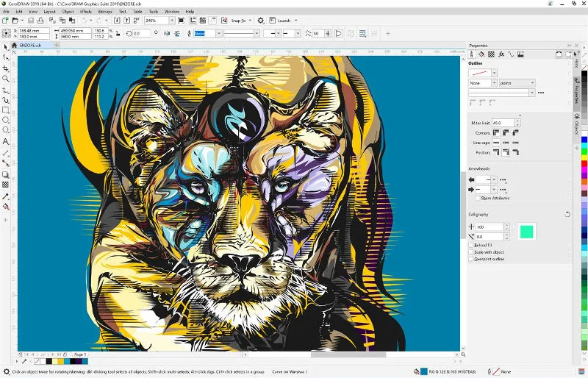Open the Fill tab in Properties docker
This screenshot has width=588, height=378.
click(481, 54)
